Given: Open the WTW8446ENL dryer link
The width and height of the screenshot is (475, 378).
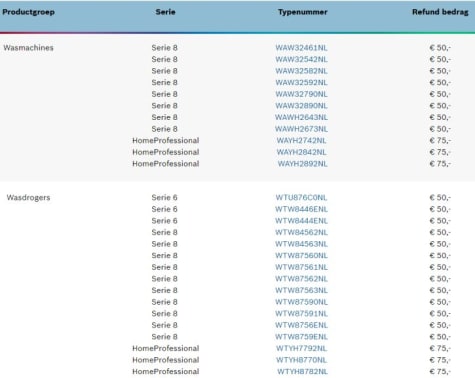Looking at the screenshot, I should (301, 209).
